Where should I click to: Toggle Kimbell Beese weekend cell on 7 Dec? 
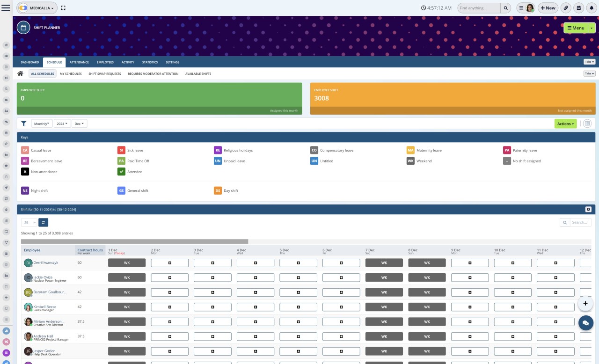(384, 307)
